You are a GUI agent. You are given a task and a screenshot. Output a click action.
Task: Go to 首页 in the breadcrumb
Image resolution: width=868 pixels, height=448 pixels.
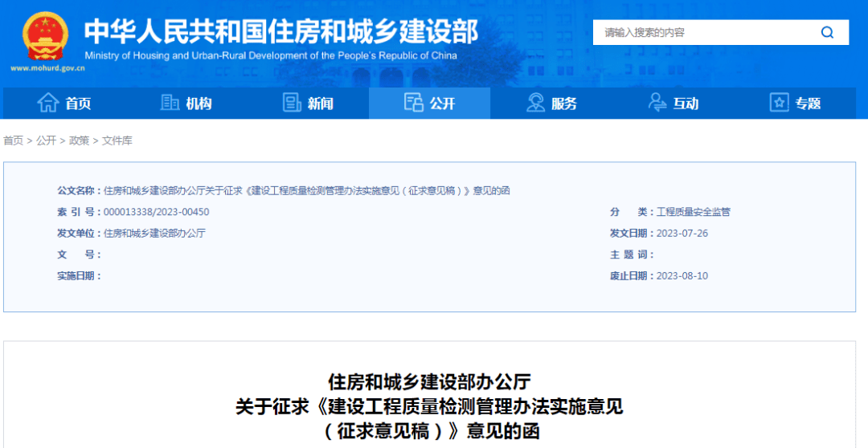coord(14,141)
